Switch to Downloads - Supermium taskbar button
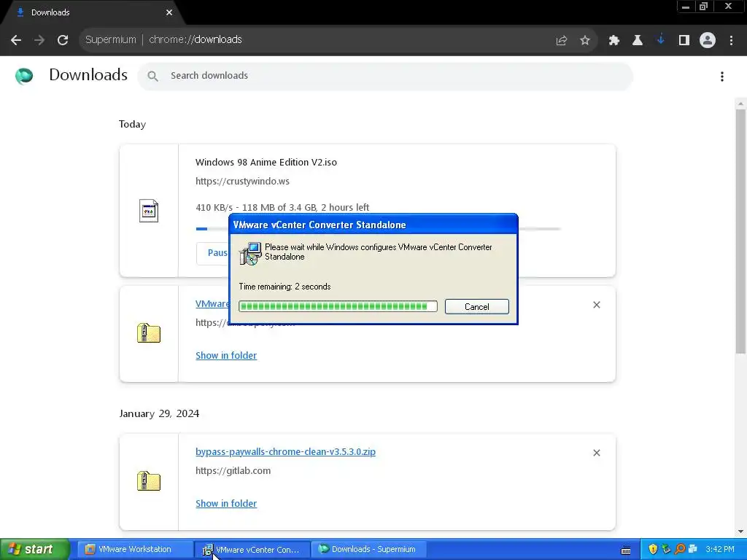The image size is (747, 560). [x=368, y=549]
